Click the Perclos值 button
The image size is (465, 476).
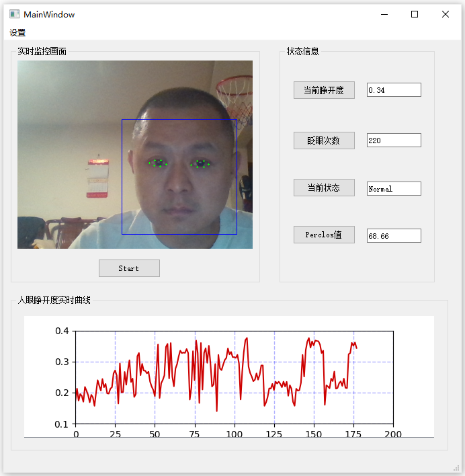(324, 235)
